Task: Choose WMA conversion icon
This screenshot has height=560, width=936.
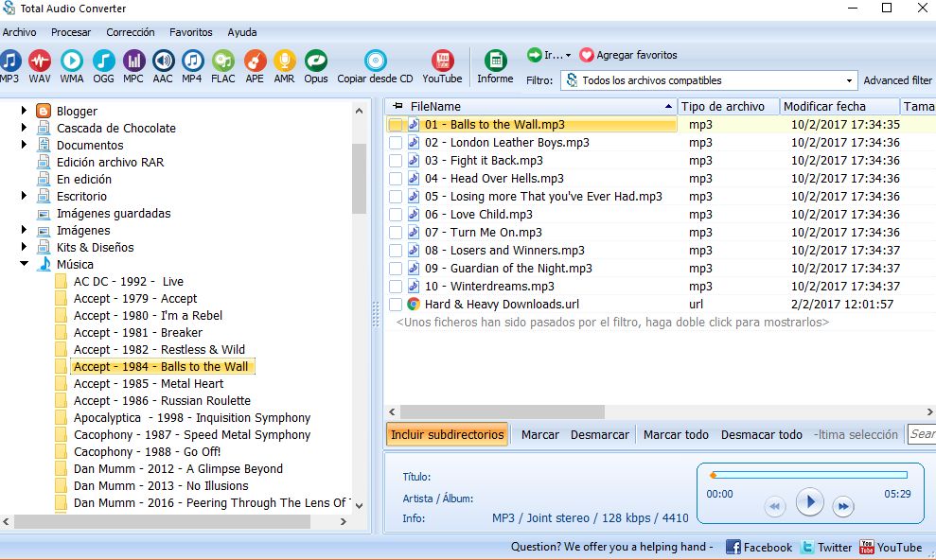Action: point(72,61)
